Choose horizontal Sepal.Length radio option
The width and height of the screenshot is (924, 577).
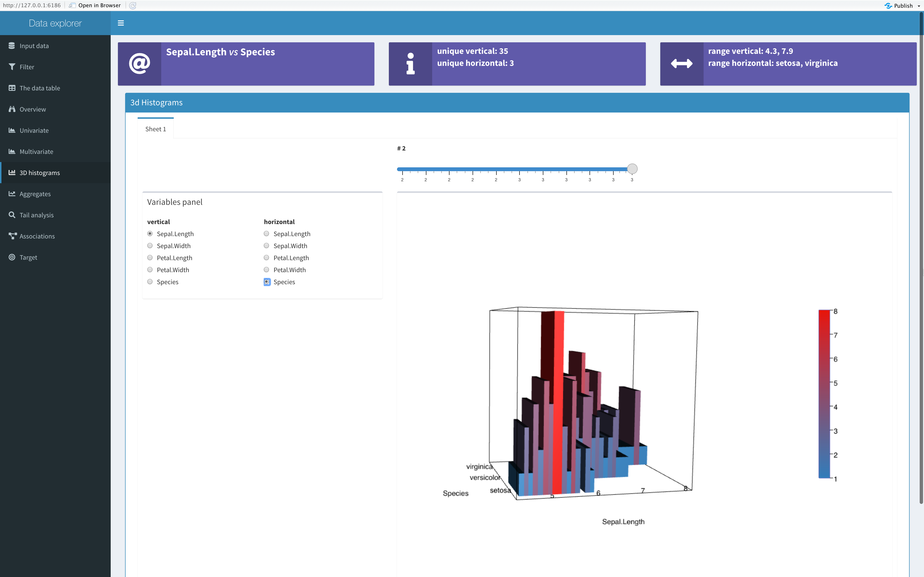click(x=267, y=233)
